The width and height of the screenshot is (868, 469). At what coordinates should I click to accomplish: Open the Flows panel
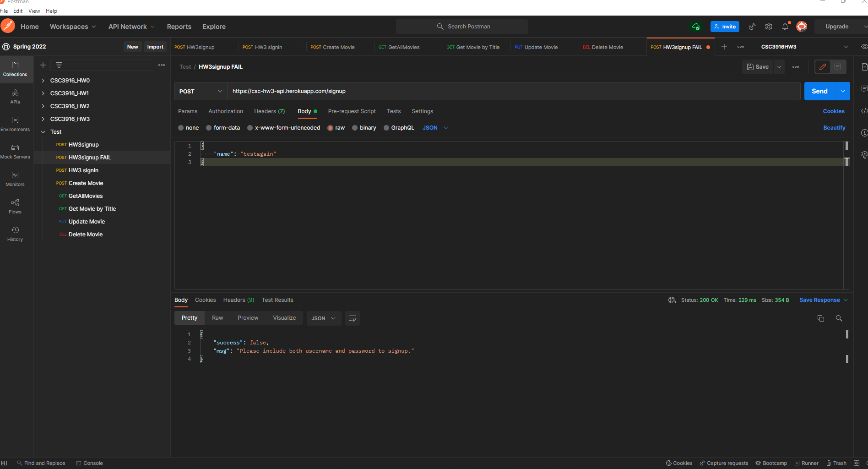coord(15,207)
